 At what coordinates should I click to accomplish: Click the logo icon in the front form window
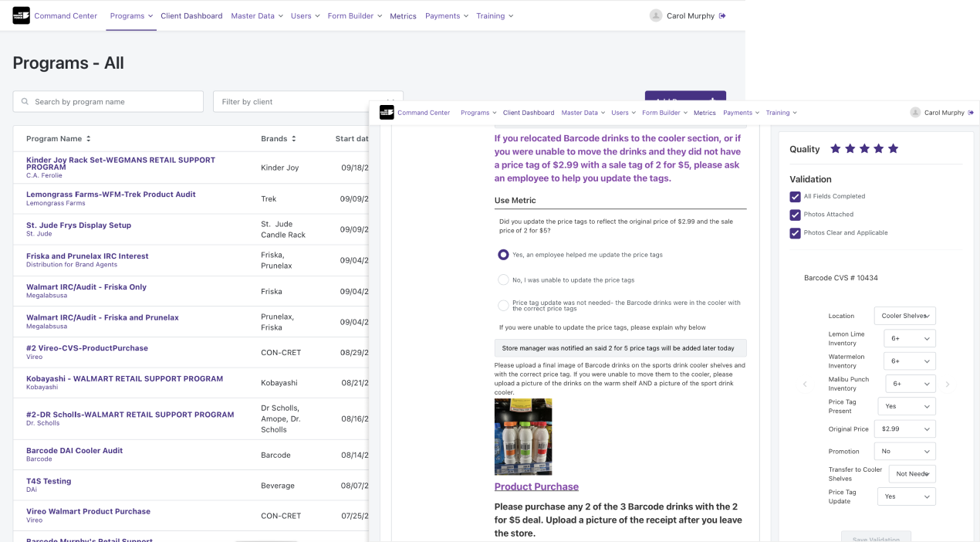click(387, 113)
